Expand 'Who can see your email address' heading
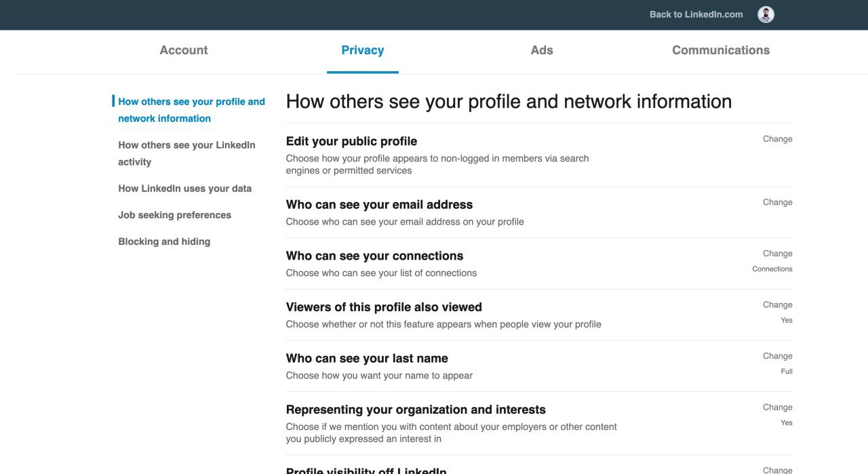 tap(379, 205)
